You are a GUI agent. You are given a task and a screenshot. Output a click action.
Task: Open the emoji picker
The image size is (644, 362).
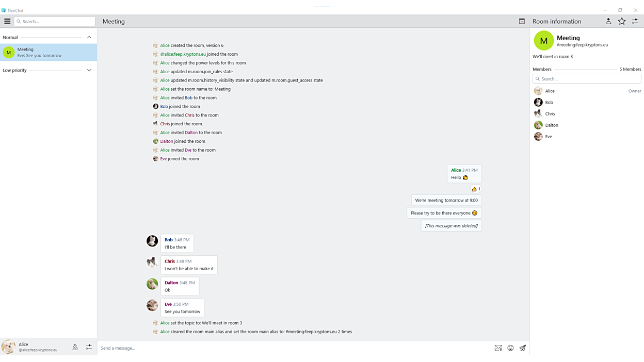pyautogui.click(x=510, y=348)
